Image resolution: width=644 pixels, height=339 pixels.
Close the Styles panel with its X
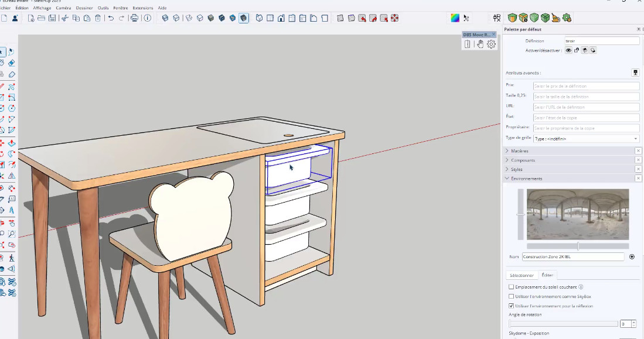(x=638, y=169)
